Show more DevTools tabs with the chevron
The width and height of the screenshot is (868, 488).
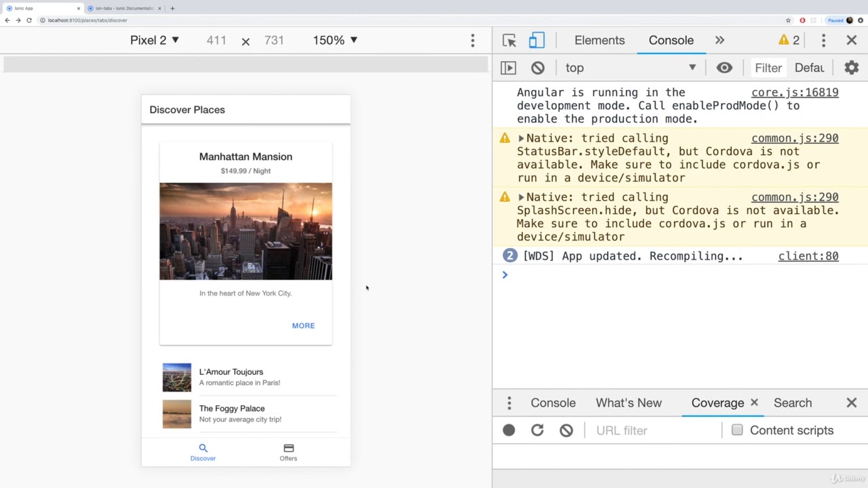tap(719, 41)
